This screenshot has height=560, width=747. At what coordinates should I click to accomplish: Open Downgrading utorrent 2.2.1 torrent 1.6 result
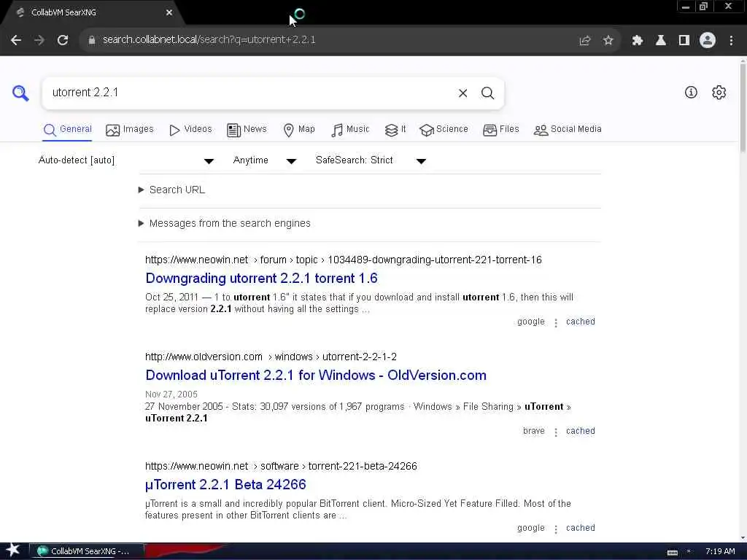pyautogui.click(x=262, y=279)
